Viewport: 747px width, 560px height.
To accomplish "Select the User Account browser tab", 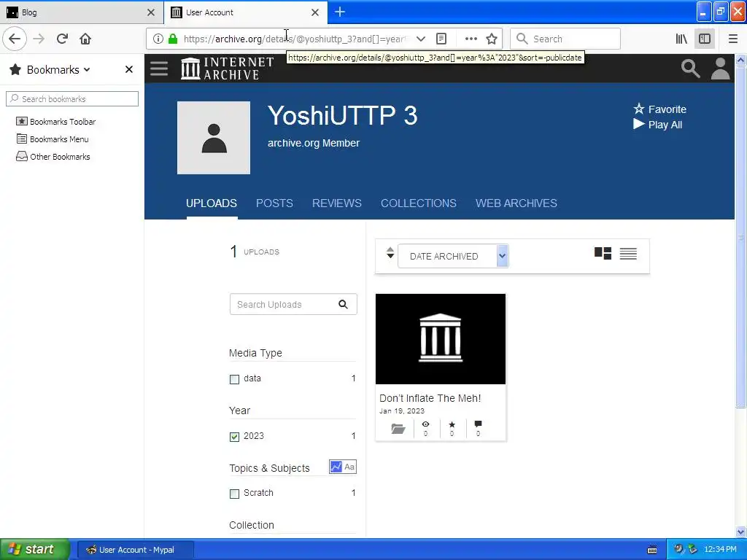I will pyautogui.click(x=245, y=12).
